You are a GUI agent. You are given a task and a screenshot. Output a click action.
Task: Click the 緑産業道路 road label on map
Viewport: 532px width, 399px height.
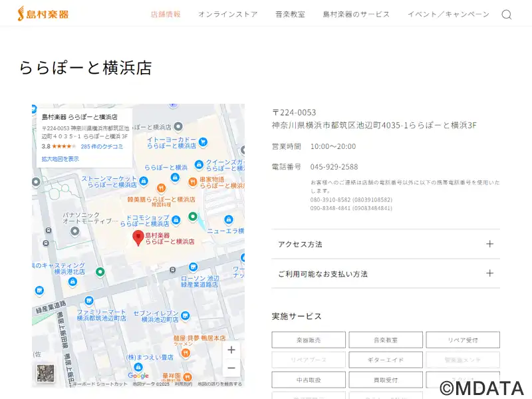tap(51, 307)
